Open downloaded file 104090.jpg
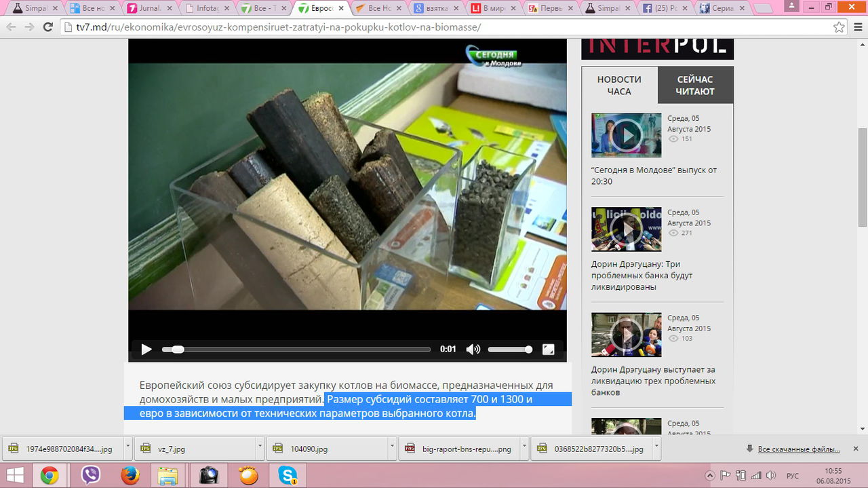The width and height of the screenshot is (868, 488). click(327, 449)
